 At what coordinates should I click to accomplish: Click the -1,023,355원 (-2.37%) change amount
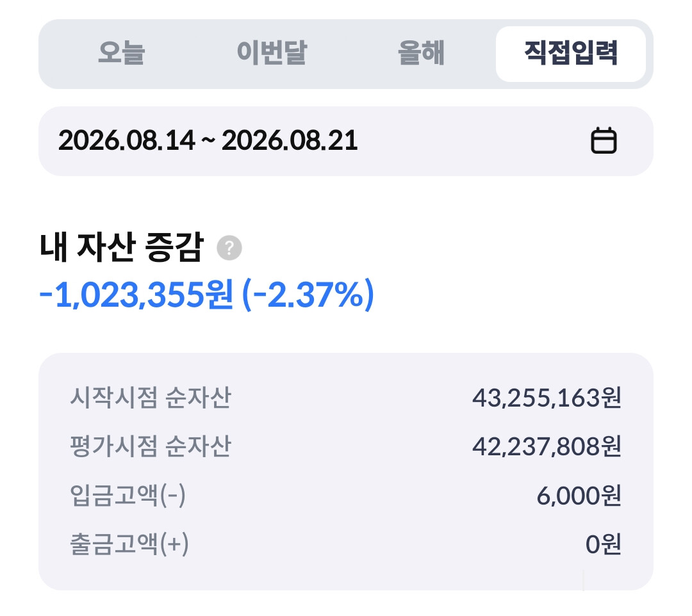pyautogui.click(x=206, y=295)
